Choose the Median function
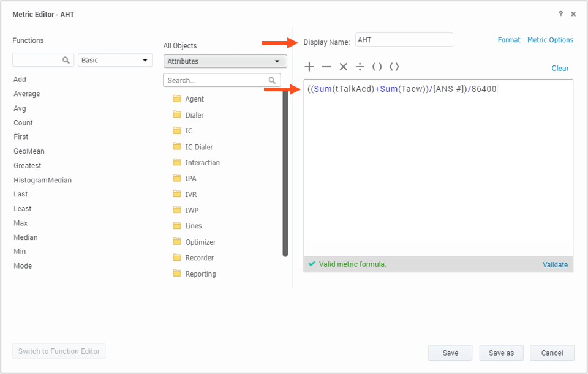Screen dimensions: 588x374 coord(25,237)
